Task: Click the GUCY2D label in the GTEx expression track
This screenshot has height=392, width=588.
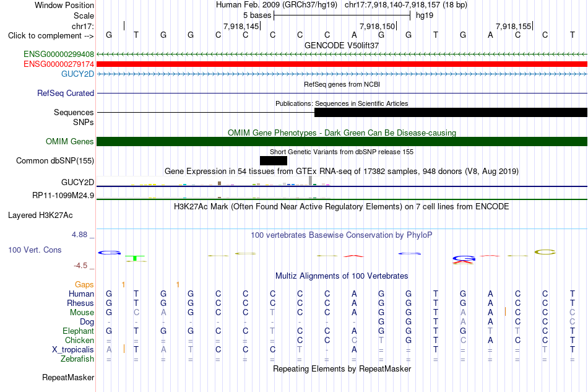Action: click(77, 182)
